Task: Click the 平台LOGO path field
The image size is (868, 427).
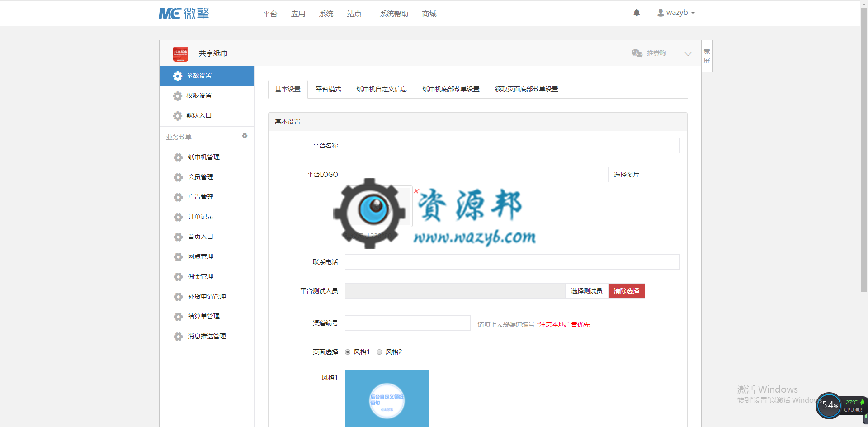Action: [476, 175]
